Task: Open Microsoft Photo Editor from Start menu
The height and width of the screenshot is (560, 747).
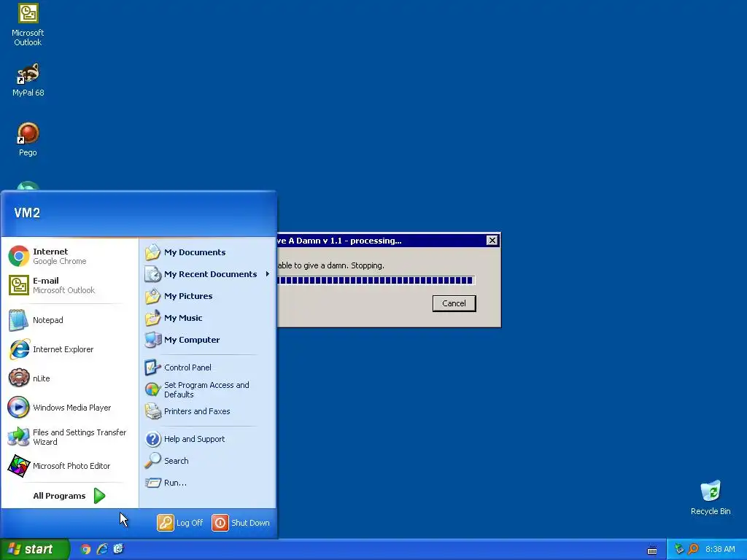Action: 69,466
